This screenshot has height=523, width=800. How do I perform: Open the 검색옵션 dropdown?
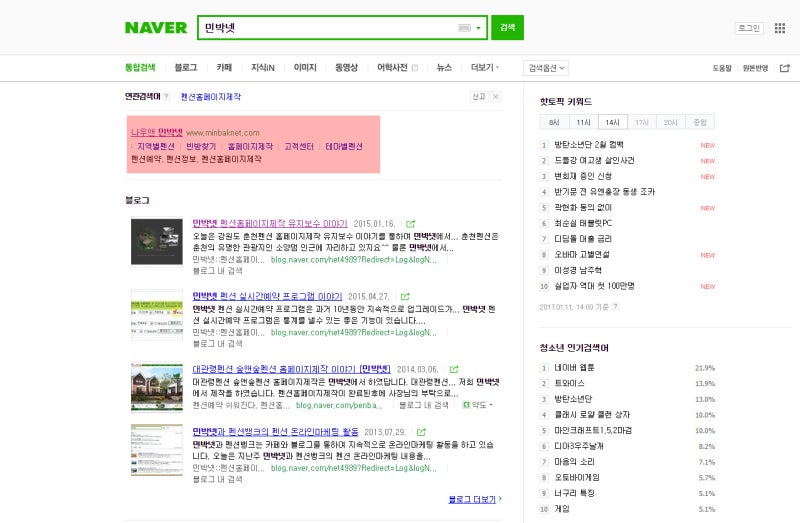coord(546,68)
